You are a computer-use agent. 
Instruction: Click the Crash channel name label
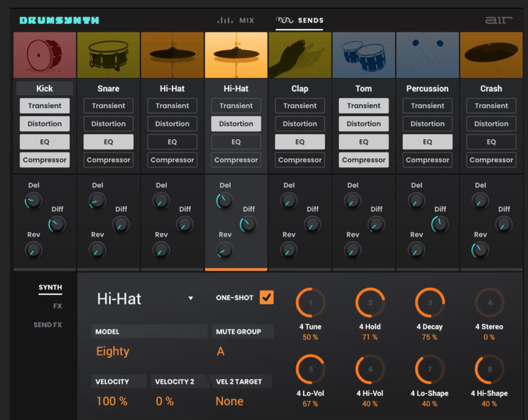(491, 88)
